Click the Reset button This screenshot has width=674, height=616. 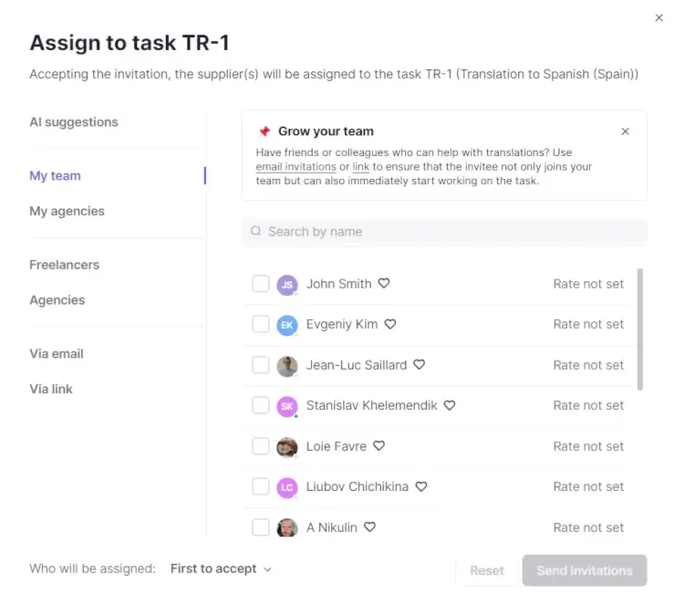pos(487,570)
